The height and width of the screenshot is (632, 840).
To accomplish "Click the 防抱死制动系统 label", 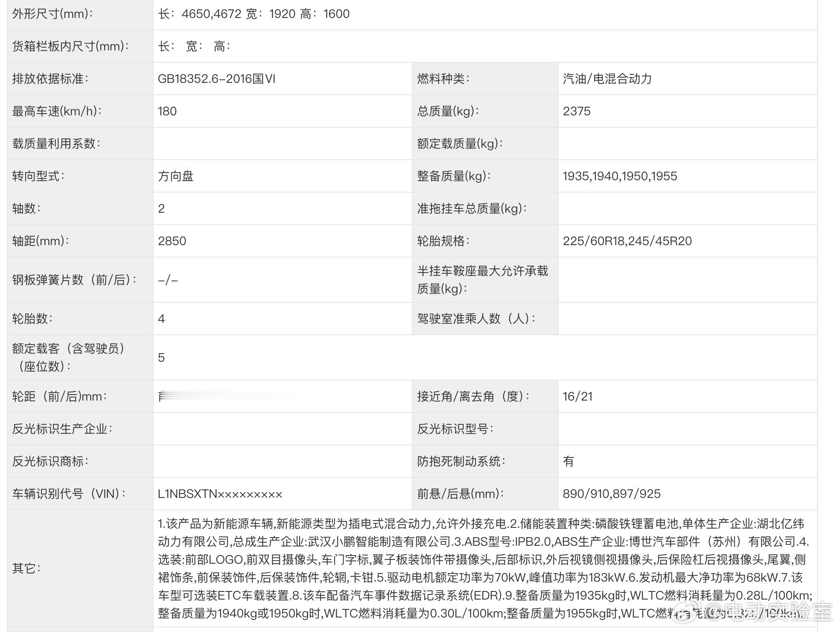I will (461, 461).
